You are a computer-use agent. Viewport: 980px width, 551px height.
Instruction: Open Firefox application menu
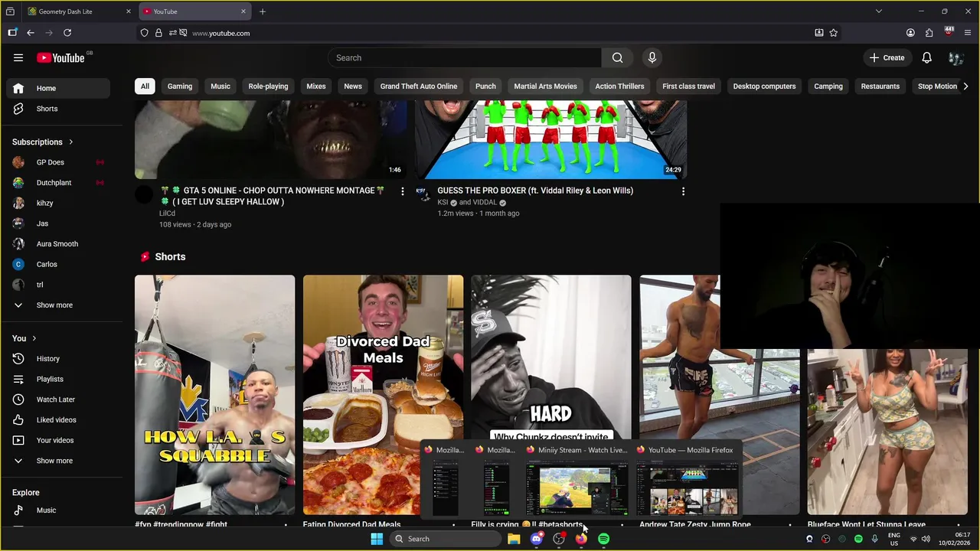968,33
